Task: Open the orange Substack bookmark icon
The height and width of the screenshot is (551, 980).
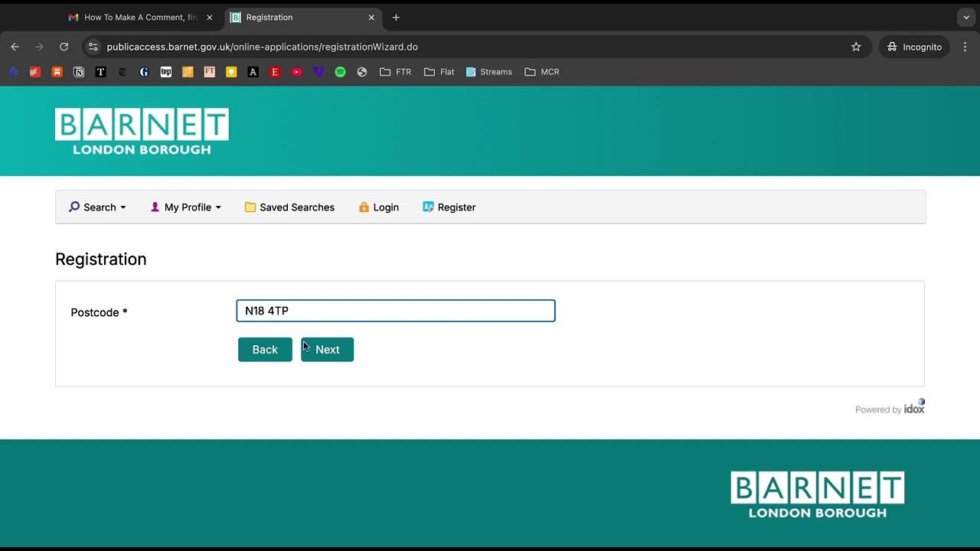Action: coord(57,72)
